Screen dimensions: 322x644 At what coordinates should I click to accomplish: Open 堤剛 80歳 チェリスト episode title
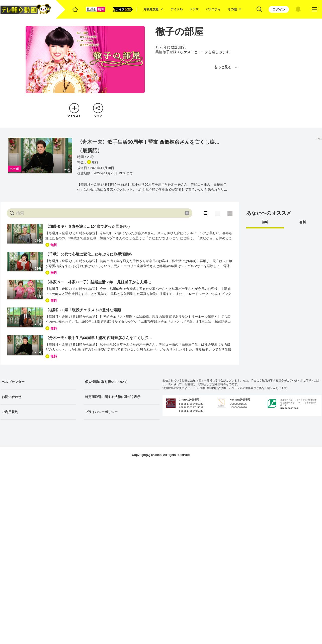83,310
